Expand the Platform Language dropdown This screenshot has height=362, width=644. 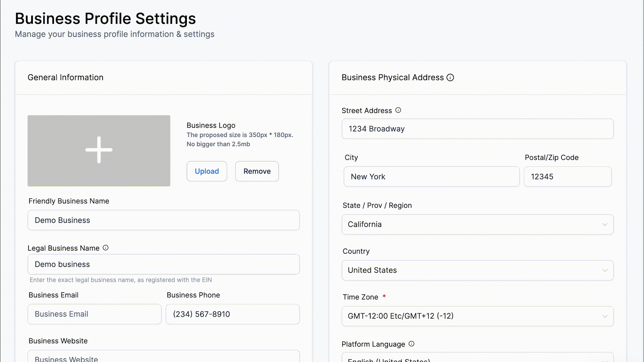pyautogui.click(x=477, y=359)
